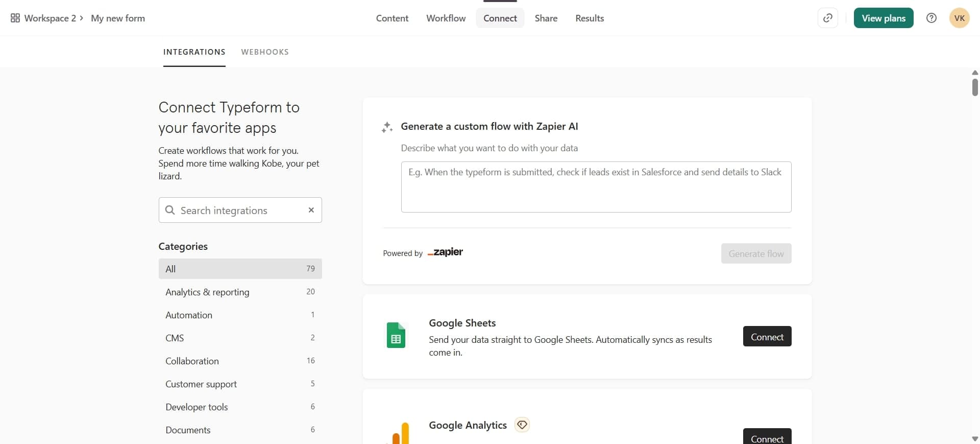Image resolution: width=980 pixels, height=444 pixels.
Task: Select the Integrations sub-tab
Action: [194, 52]
